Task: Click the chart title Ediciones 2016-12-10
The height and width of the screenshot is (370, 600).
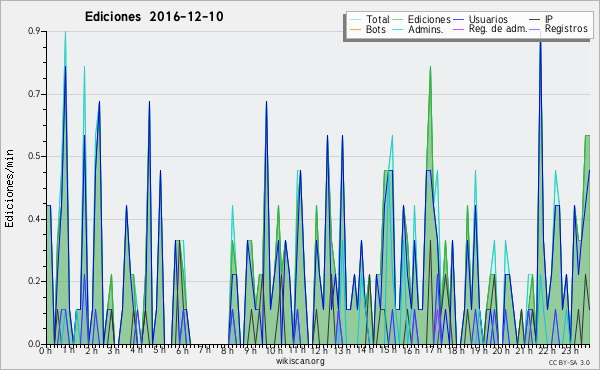Action: pos(154,17)
